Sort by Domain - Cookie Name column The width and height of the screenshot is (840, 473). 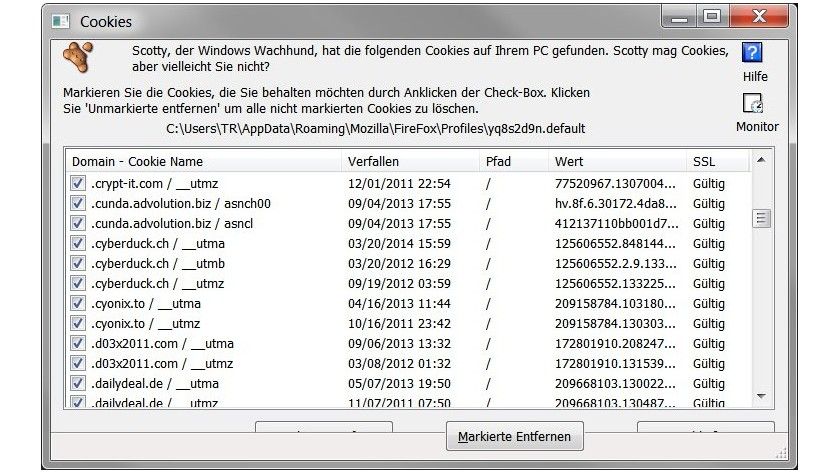pos(204,161)
